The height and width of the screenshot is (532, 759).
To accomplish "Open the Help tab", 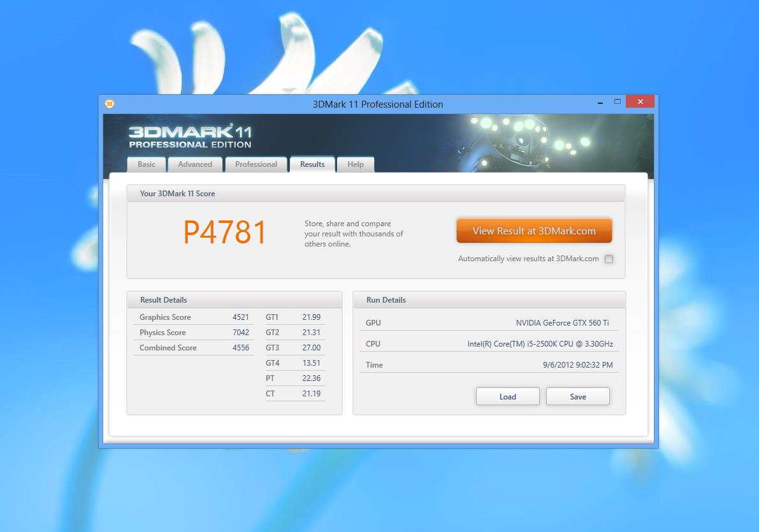I will pyautogui.click(x=356, y=164).
